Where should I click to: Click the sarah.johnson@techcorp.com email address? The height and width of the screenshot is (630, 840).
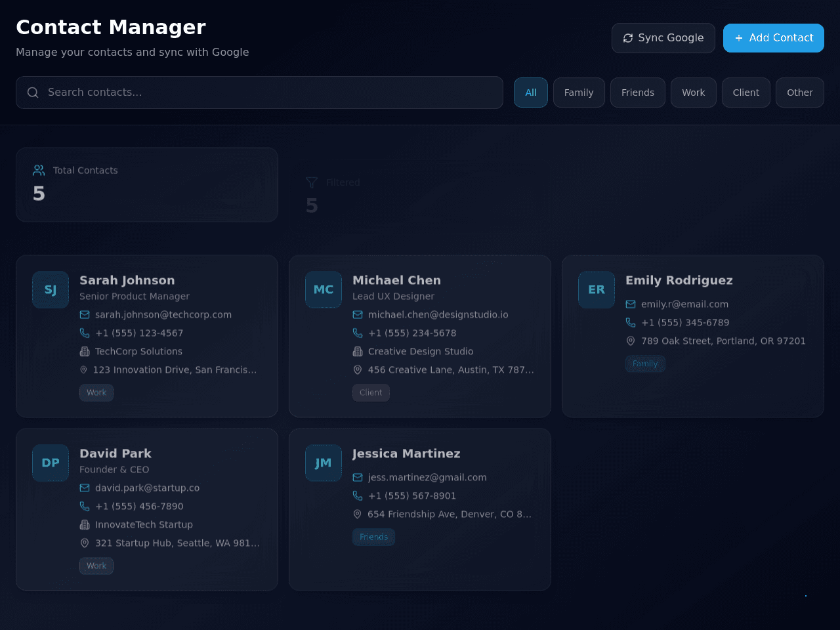pyautogui.click(x=163, y=315)
